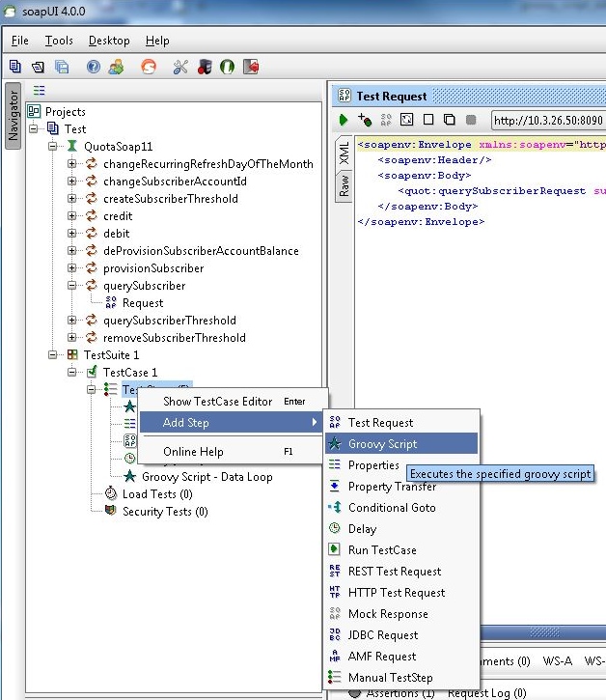Click the Navigator side tab
606x700 pixels.
pyautogui.click(x=14, y=116)
